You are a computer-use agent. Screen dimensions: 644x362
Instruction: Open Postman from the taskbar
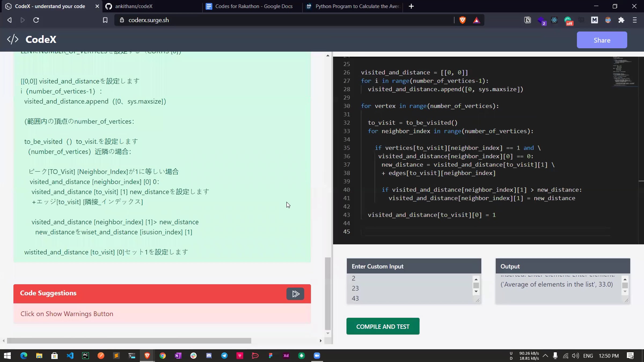(x=101, y=356)
